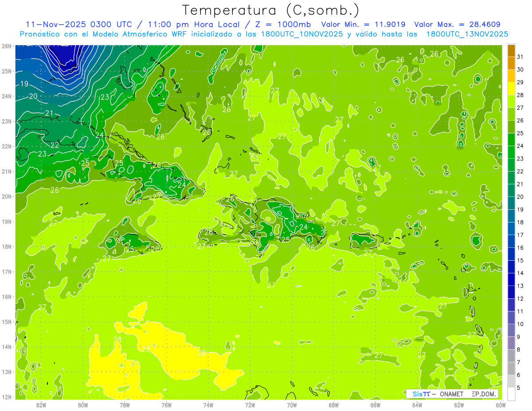Click the 20 contour label on the map
The width and height of the screenshot is (532, 411).
pyautogui.click(x=33, y=96)
